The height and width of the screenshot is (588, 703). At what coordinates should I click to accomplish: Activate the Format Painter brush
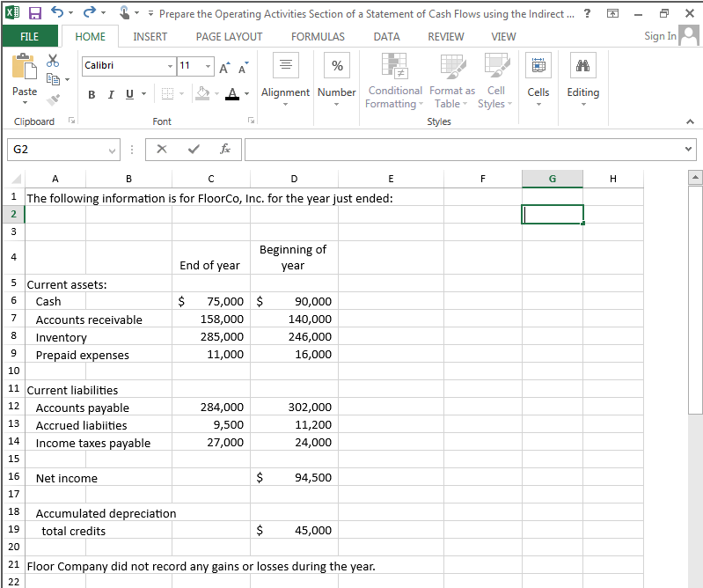[x=53, y=99]
